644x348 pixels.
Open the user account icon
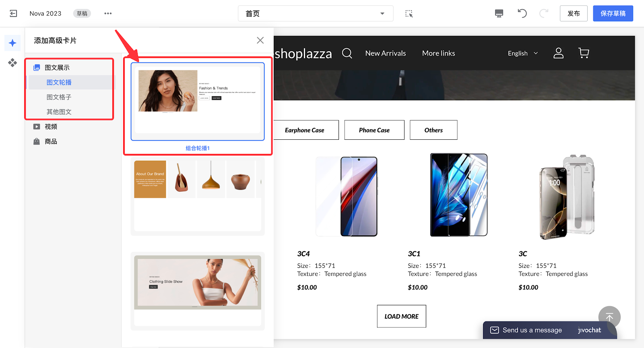coord(558,53)
